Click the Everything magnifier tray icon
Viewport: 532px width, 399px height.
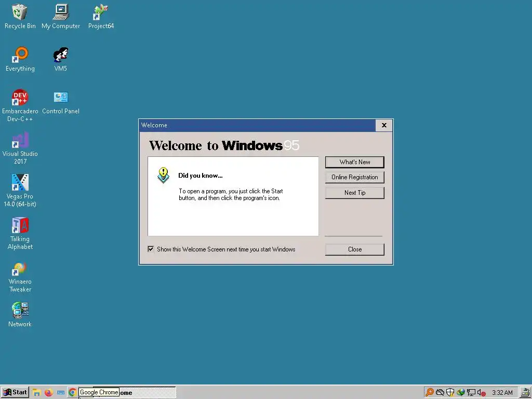click(x=430, y=393)
